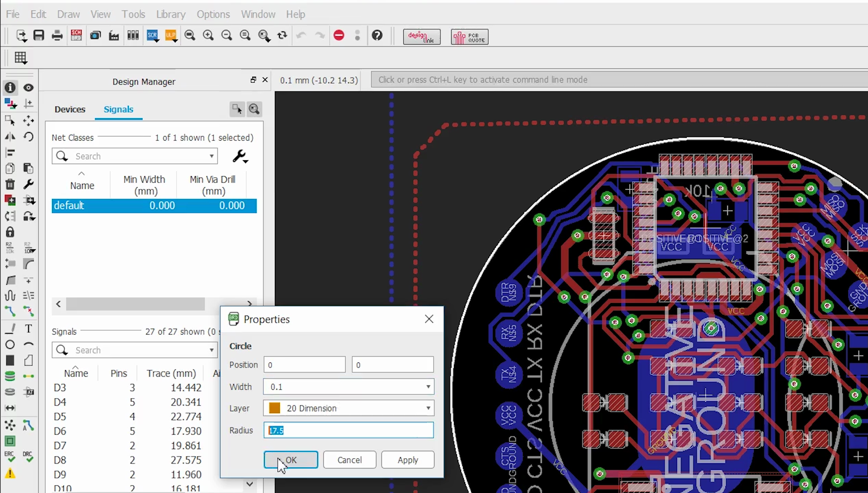Open the Library menu
The height and width of the screenshot is (493, 868).
point(171,14)
